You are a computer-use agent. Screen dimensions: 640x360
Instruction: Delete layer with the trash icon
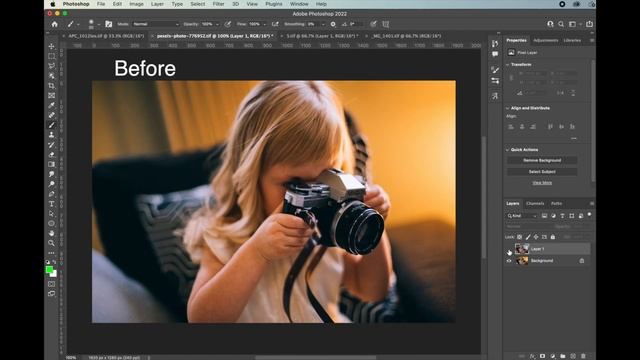tap(583, 356)
